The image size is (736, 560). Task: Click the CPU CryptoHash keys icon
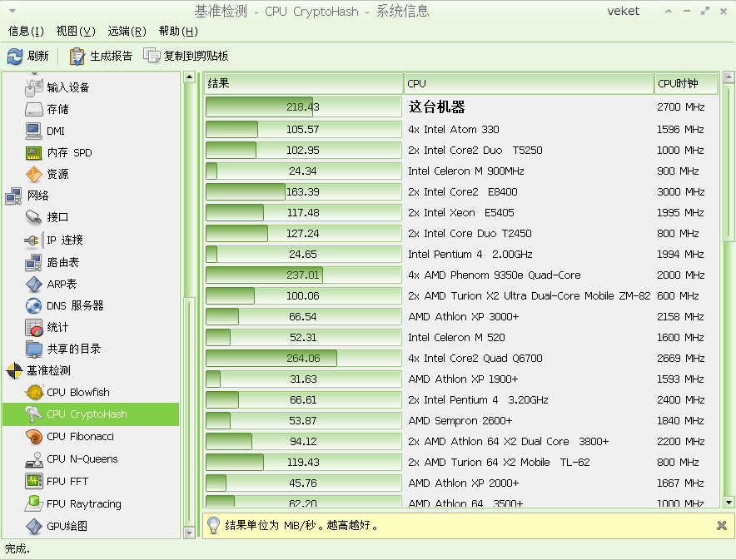coord(34,414)
